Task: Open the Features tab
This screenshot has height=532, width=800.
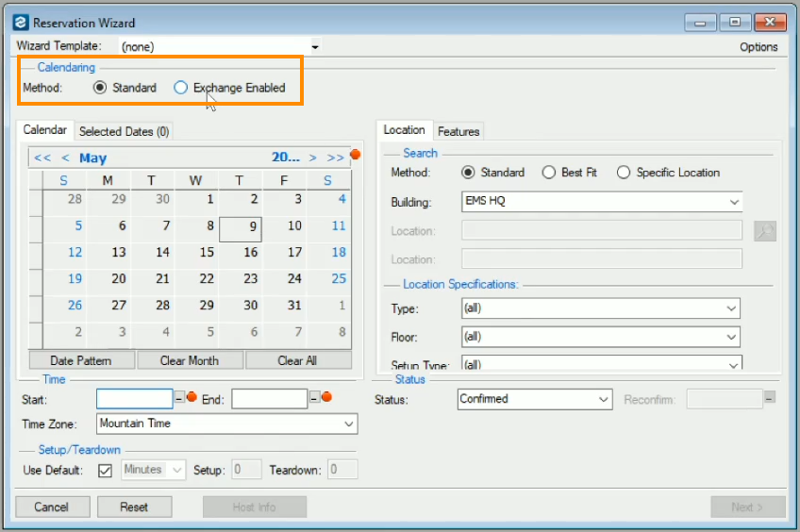Action: point(458,132)
